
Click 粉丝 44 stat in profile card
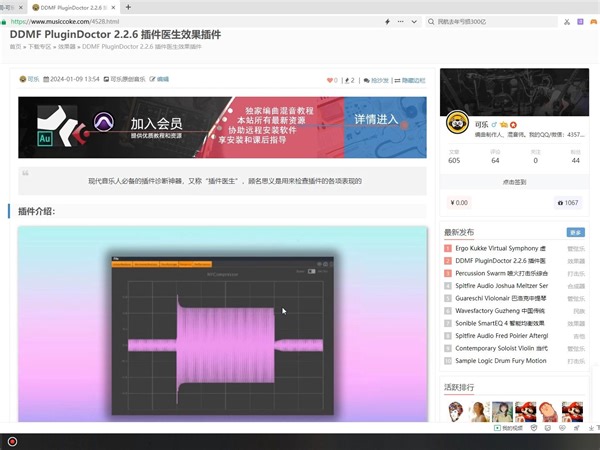click(x=576, y=157)
